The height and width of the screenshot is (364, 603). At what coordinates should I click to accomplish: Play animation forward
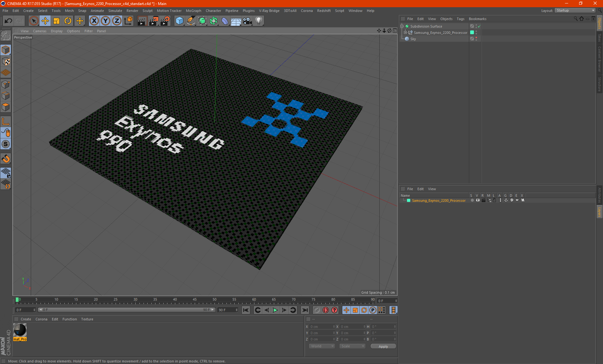coord(275,310)
